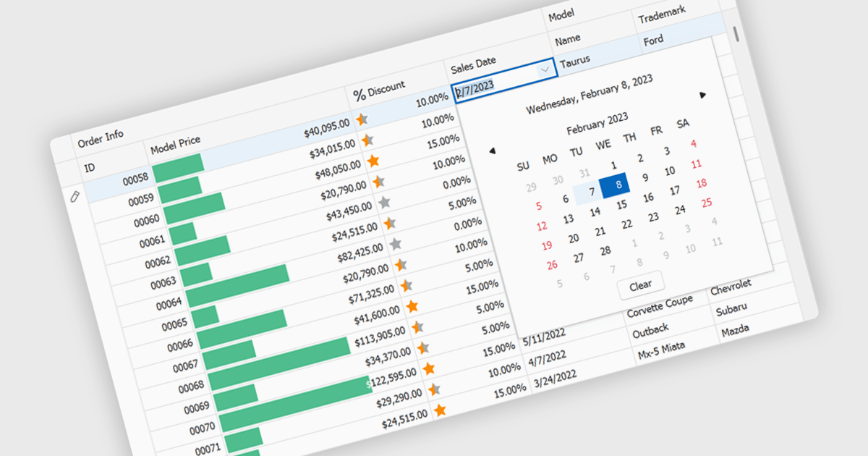Viewport: 868px width, 456px height.
Task: Sort by the Model Price column header
Action: click(x=175, y=145)
